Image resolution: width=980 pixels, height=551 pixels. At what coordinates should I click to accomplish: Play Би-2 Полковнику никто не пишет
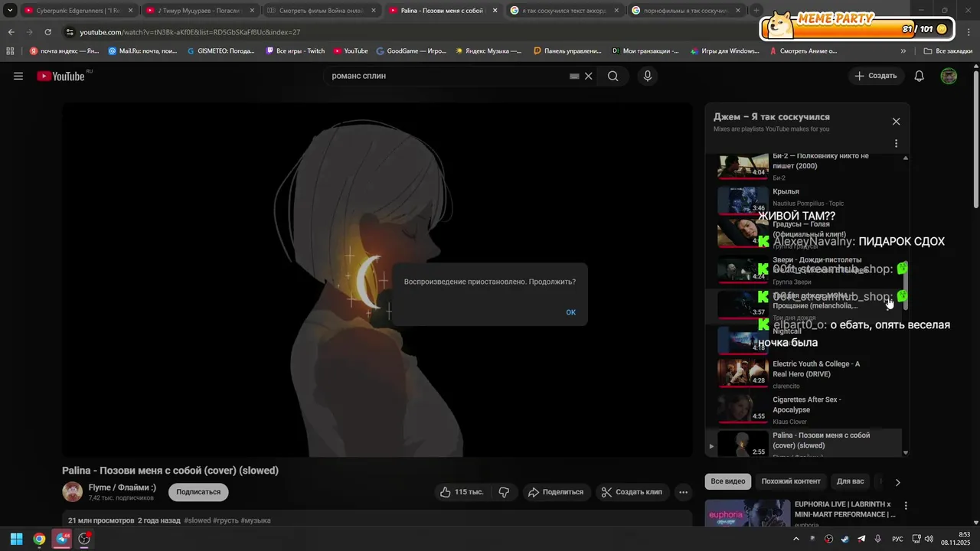(x=810, y=166)
